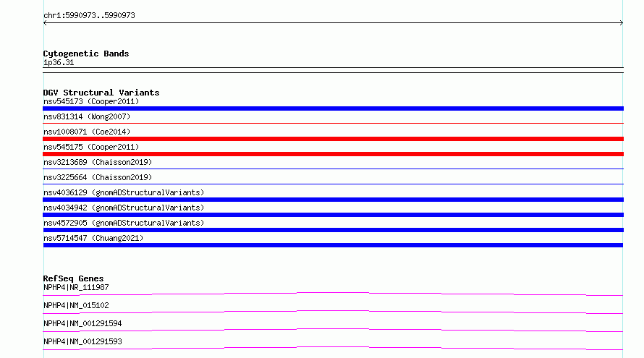
Task: Open nsv4036129 gnomAD variant label
Action: 124,192
